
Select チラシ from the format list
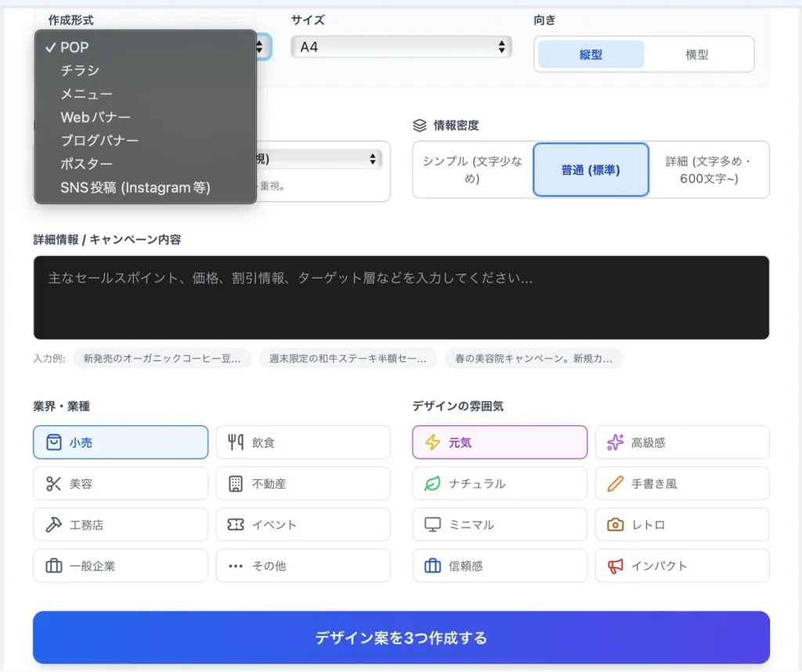pos(145,70)
